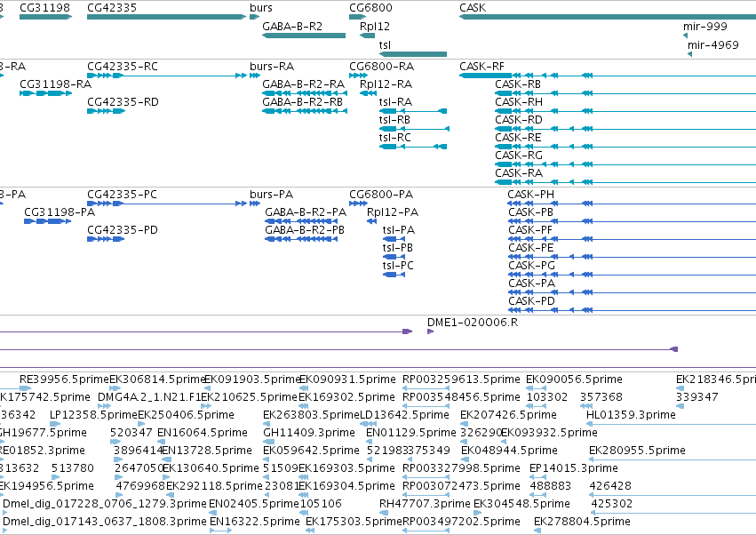756x535 pixels.
Task: Click transcript GABA-B-R2-RB
Action: 305,111
